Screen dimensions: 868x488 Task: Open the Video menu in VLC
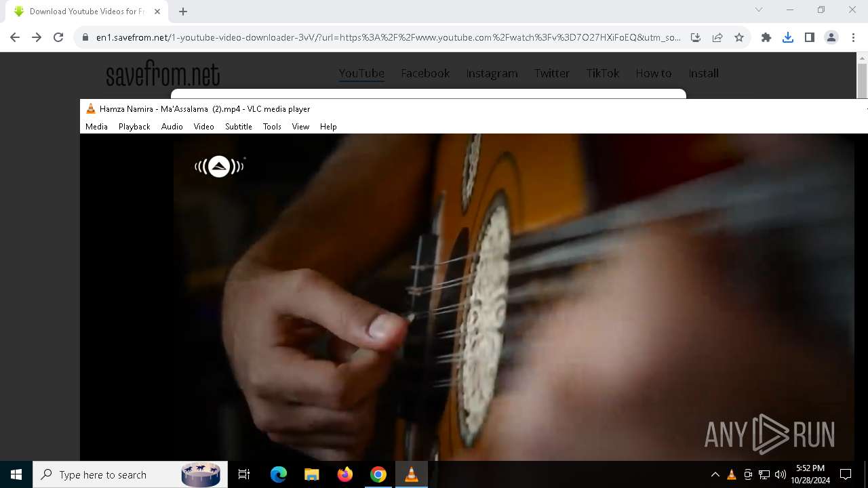203,127
